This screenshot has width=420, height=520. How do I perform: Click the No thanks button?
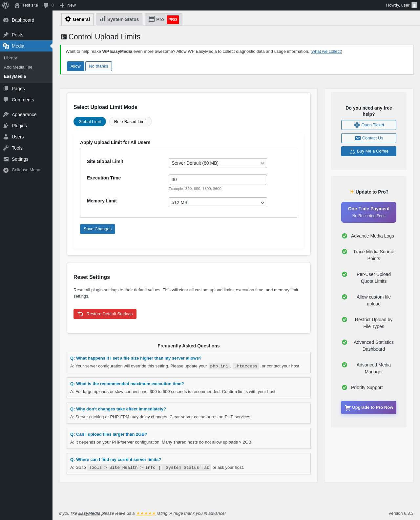click(x=98, y=66)
